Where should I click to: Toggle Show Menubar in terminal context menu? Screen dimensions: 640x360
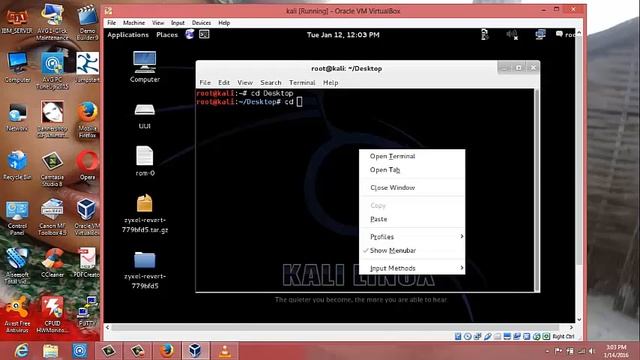[x=412, y=250]
